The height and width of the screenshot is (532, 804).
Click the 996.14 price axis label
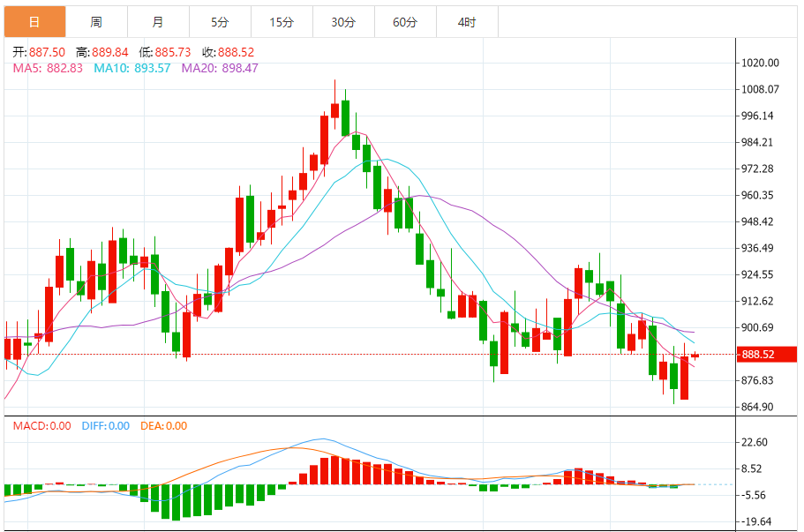point(757,116)
